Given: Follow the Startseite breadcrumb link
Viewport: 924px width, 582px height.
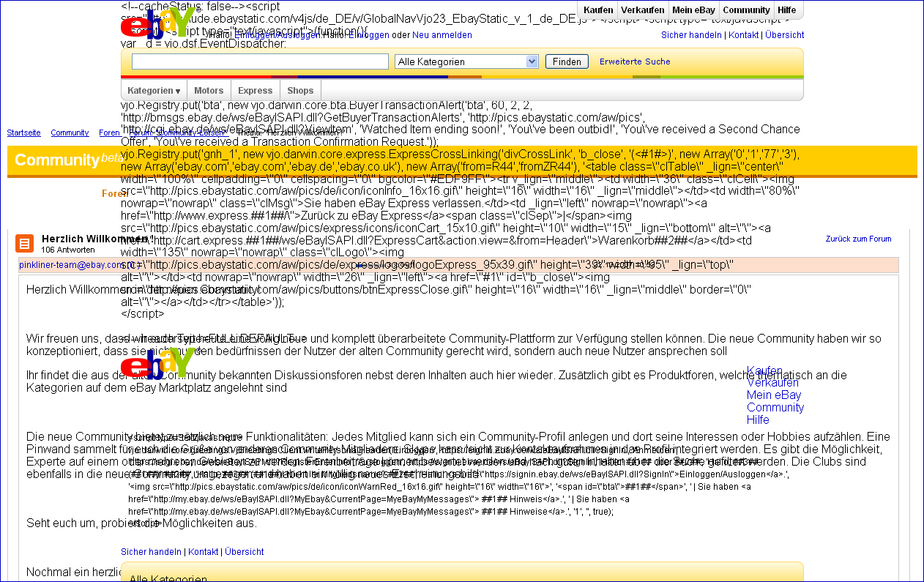Looking at the screenshot, I should (24, 133).
